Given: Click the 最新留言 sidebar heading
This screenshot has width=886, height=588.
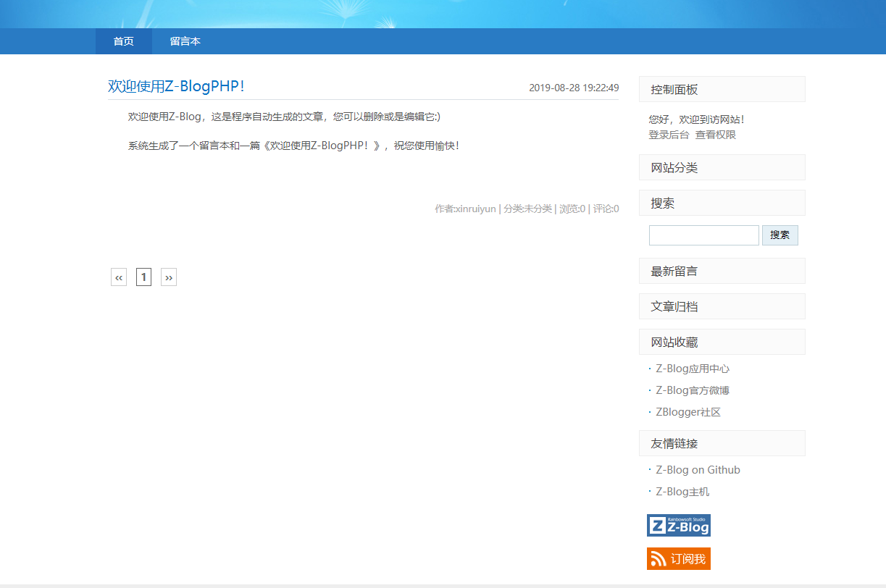Looking at the screenshot, I should 722,271.
